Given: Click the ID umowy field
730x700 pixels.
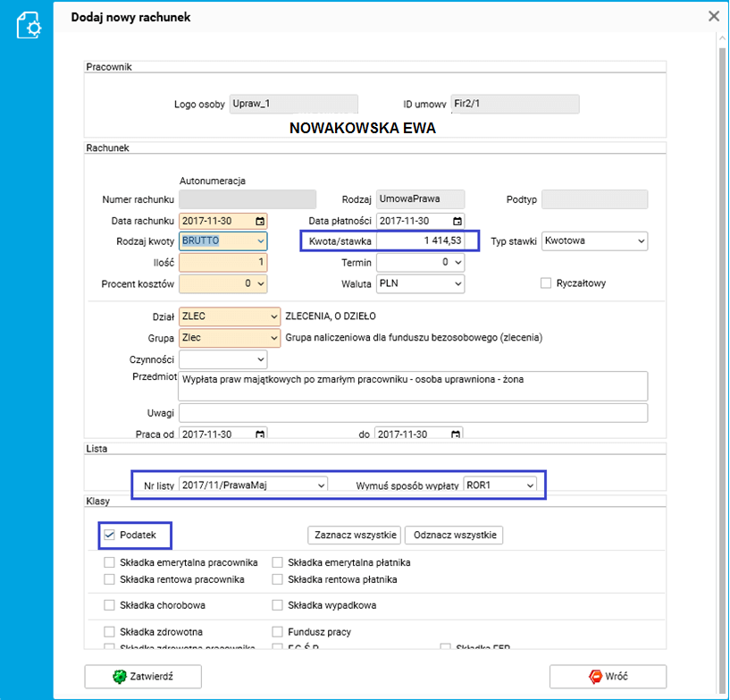Looking at the screenshot, I should 516,104.
